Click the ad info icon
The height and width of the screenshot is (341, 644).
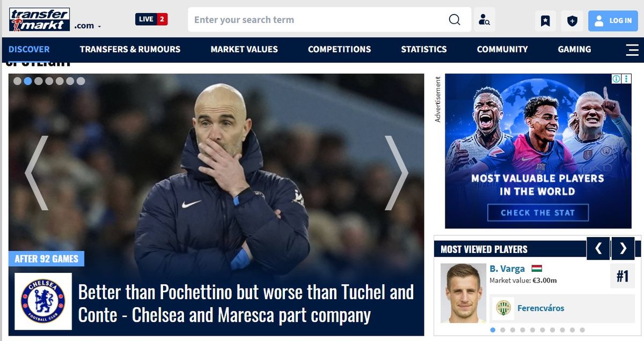click(x=617, y=79)
